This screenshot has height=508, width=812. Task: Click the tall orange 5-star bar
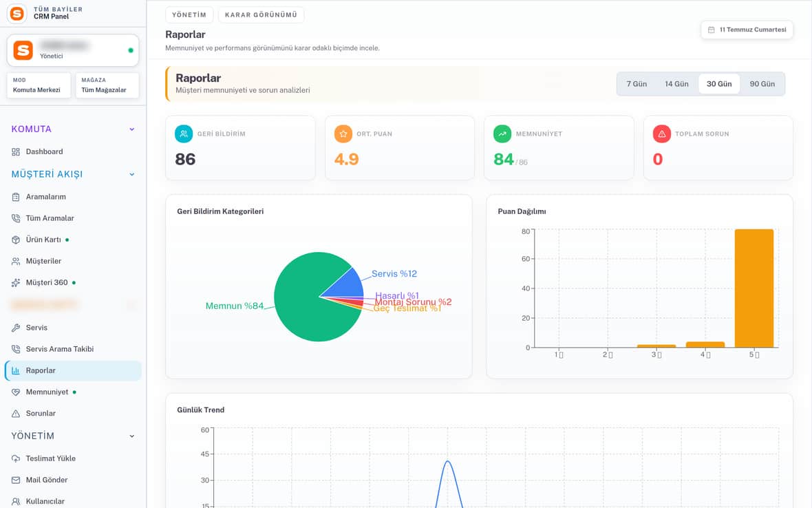coord(754,288)
